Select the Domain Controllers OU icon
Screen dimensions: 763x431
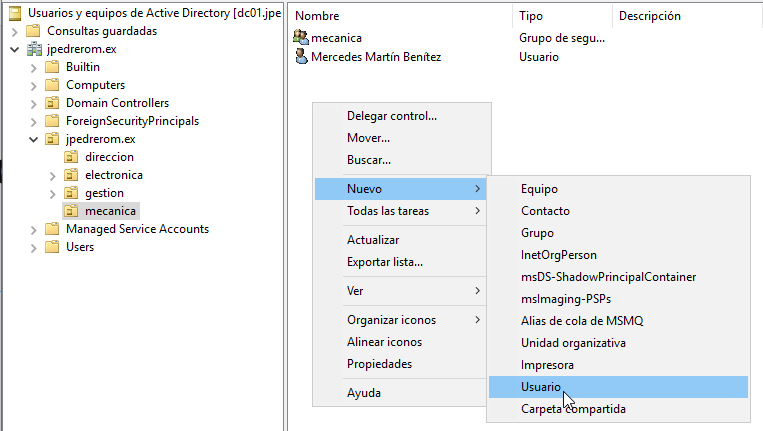pos(53,103)
